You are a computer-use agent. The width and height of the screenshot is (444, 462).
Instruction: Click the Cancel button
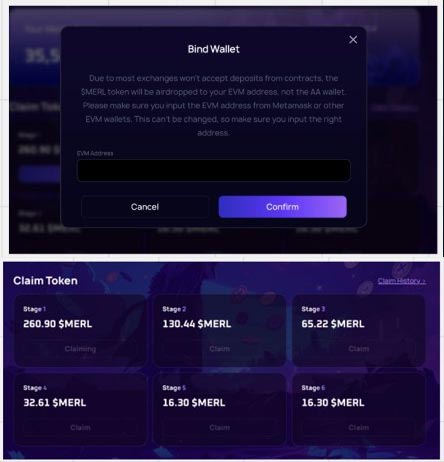[145, 207]
